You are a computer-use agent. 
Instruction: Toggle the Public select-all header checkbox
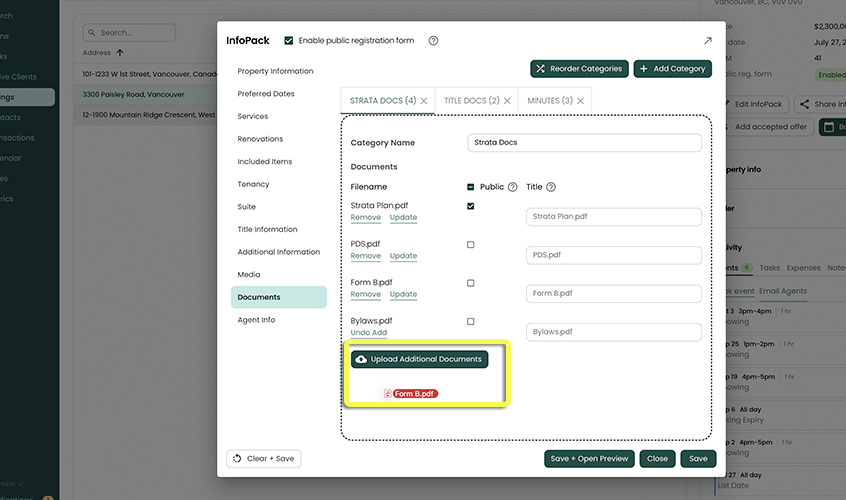(x=471, y=187)
